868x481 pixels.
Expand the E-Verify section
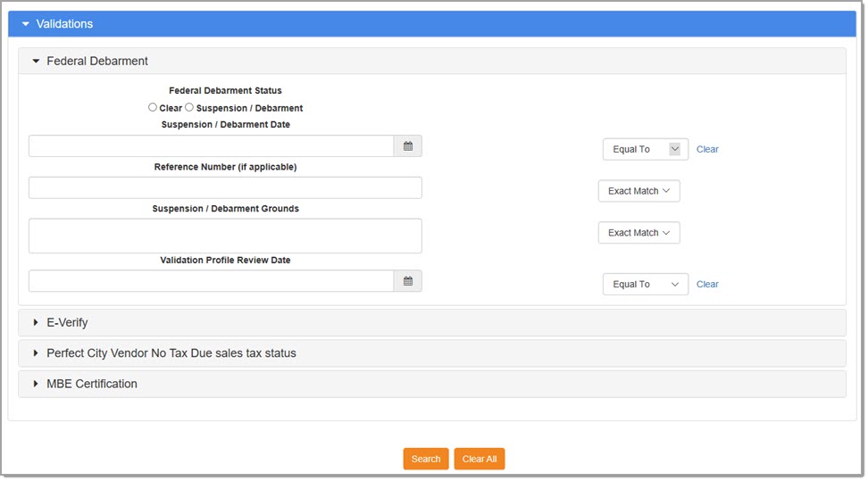pyautogui.click(x=432, y=323)
